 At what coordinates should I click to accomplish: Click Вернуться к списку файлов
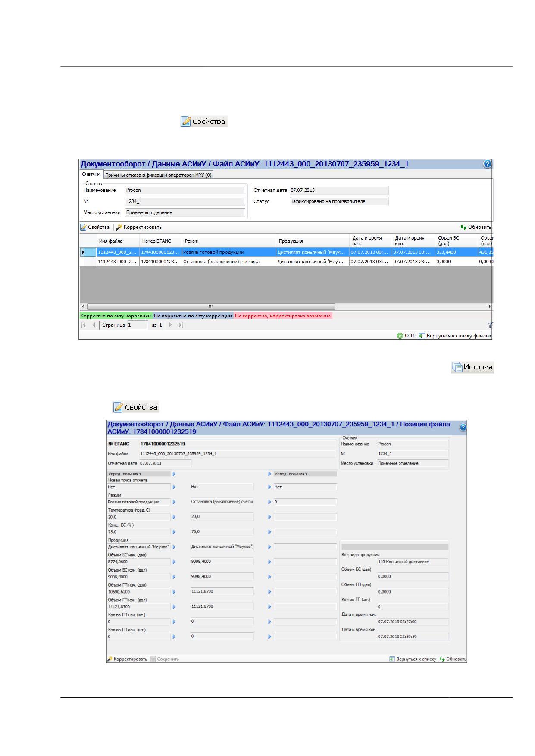[x=455, y=336]
